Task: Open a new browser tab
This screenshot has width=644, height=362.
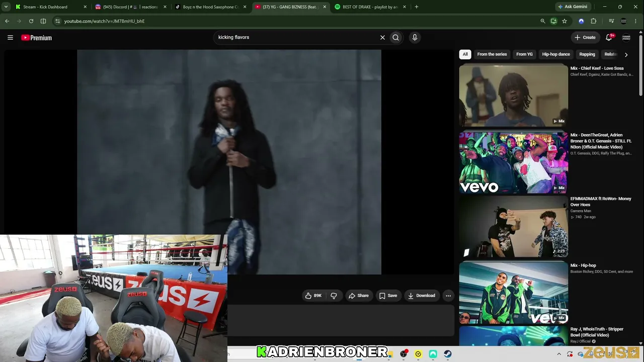Action: pyautogui.click(x=417, y=7)
